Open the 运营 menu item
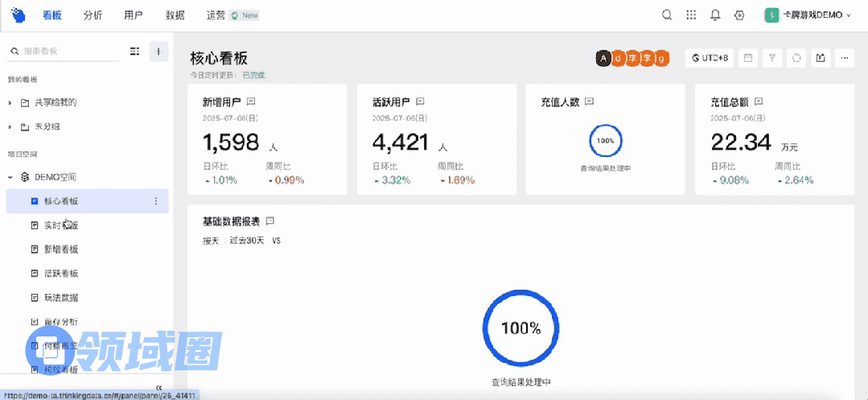Screen dimensions: 868x400 (x=216, y=15)
